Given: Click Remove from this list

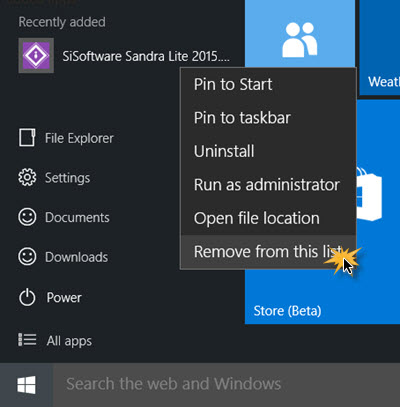Looking at the screenshot, I should [x=268, y=252].
